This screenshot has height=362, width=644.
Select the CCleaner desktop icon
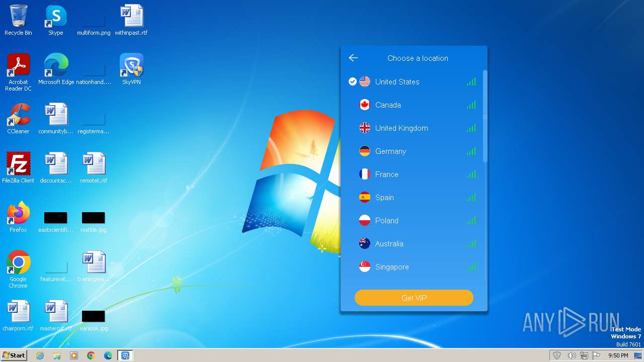pos(18,119)
